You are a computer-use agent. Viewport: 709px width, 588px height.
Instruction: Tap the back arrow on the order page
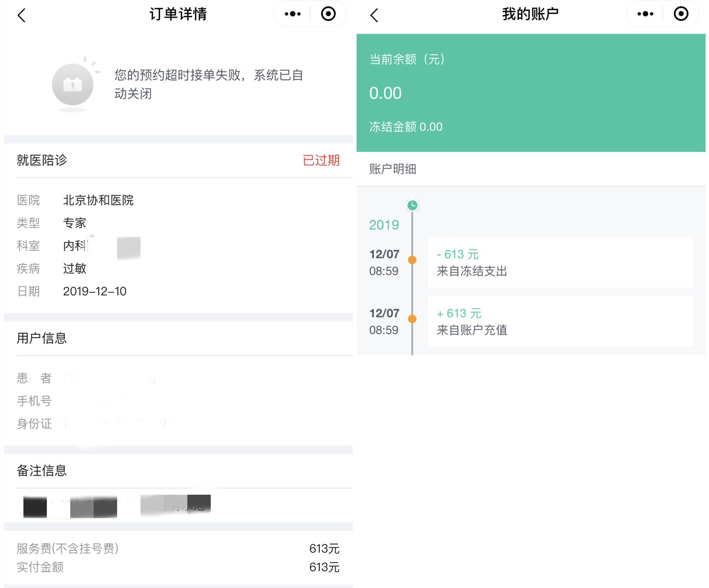(x=22, y=15)
